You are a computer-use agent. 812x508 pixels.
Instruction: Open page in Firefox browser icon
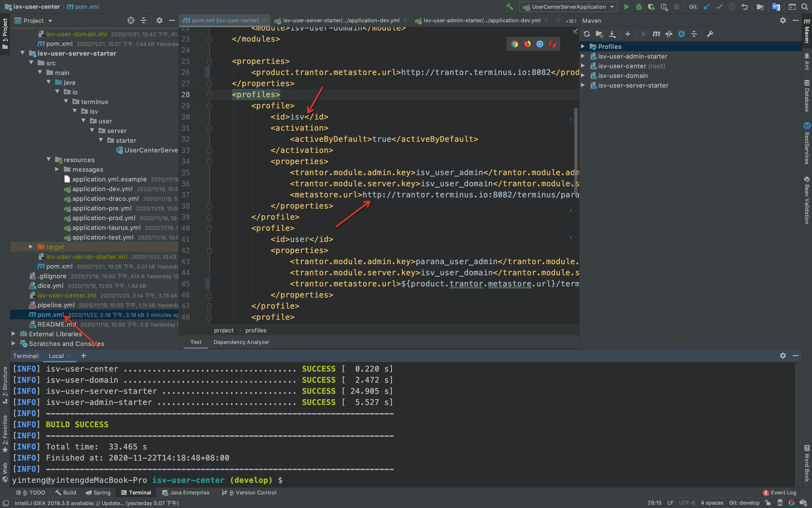tap(528, 44)
